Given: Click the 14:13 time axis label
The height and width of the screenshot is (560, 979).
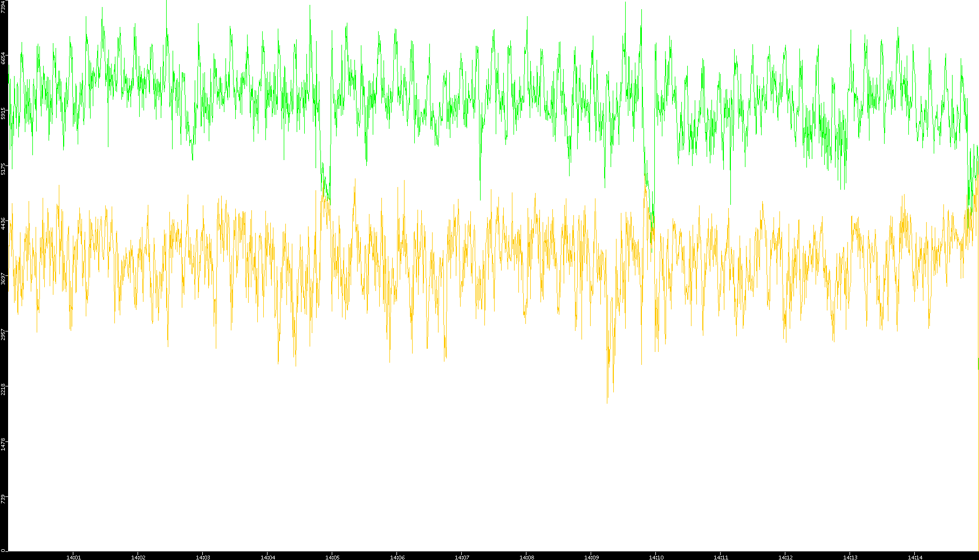Looking at the screenshot, I should [850, 557].
